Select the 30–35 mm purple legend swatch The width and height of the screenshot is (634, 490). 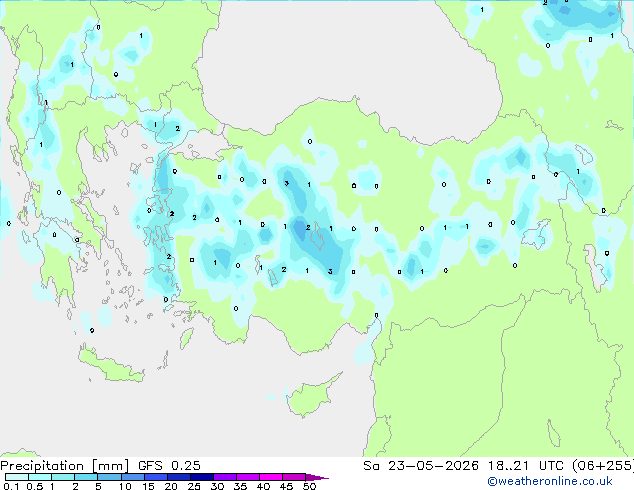coord(224,477)
